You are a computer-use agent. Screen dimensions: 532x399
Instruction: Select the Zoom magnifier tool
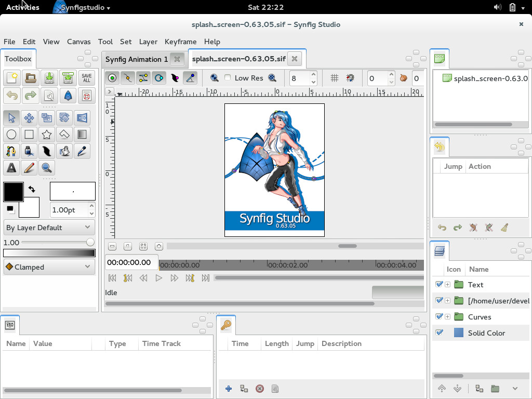click(x=47, y=168)
